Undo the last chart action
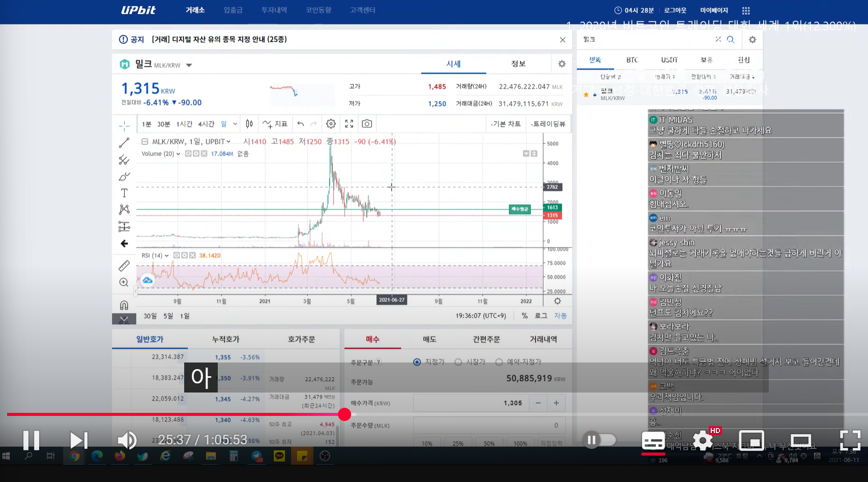 tap(301, 124)
